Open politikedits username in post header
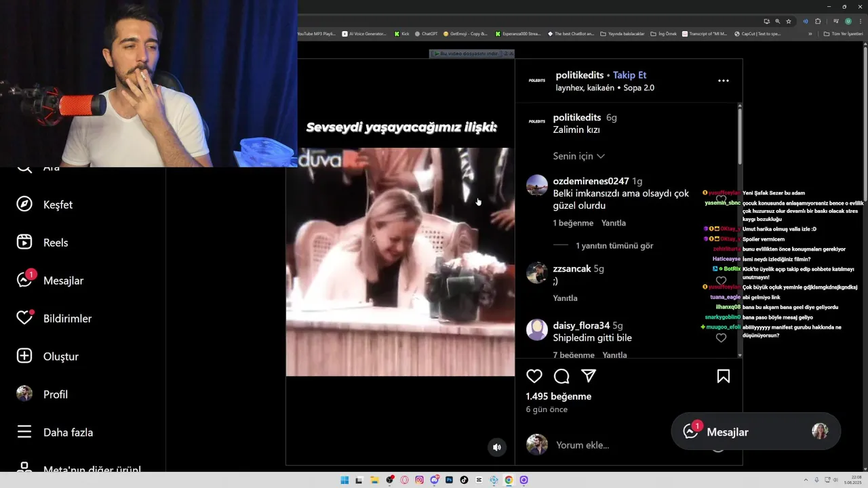868x488 pixels. tap(580, 75)
